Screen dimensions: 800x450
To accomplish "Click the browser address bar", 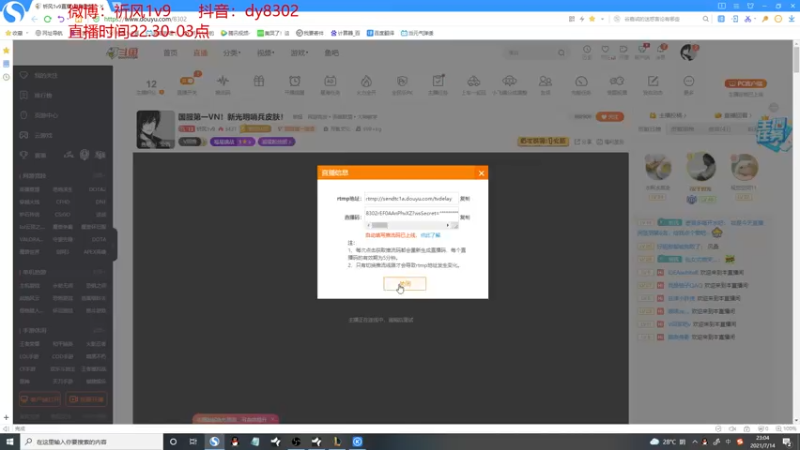I will coord(327,19).
